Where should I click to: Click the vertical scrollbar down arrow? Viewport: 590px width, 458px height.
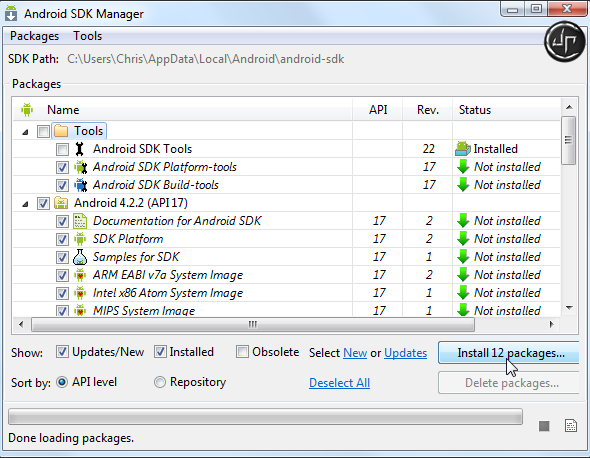tap(569, 308)
